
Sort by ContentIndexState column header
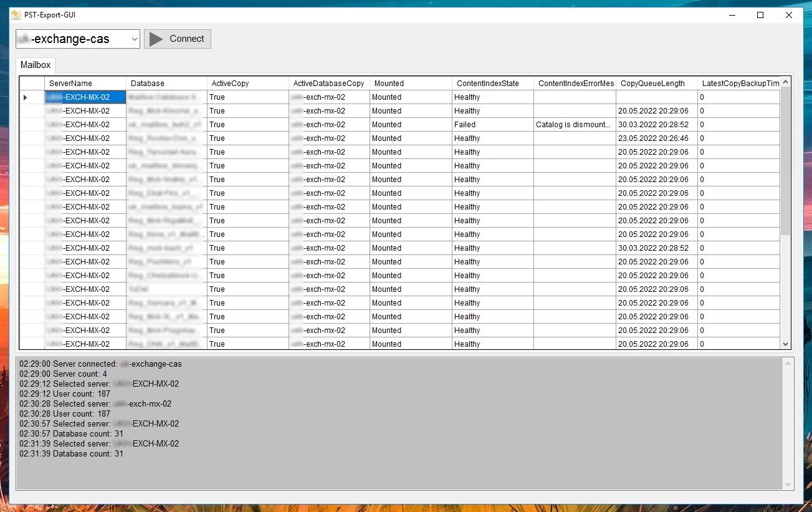point(493,83)
